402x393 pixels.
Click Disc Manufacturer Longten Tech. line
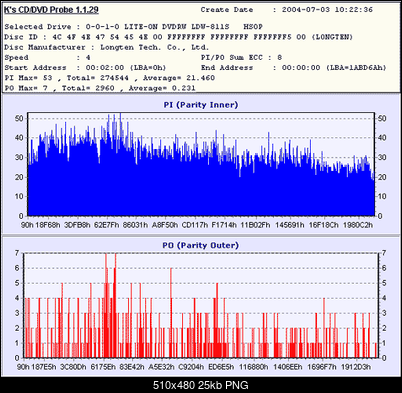(107, 47)
